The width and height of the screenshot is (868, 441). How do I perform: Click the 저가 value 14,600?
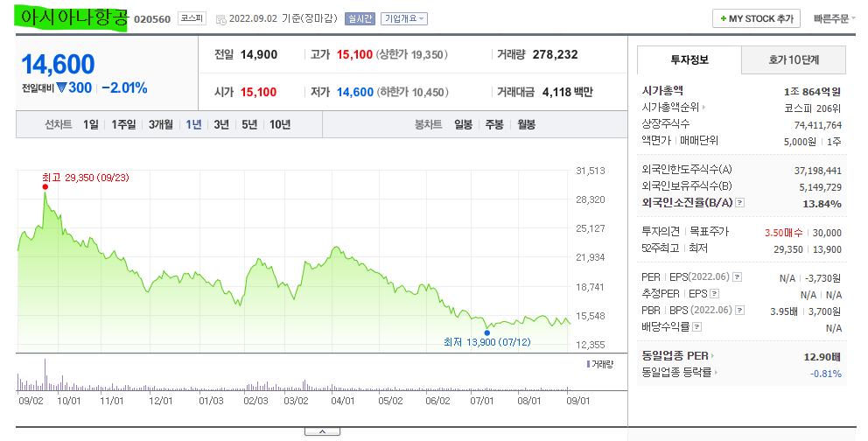[x=355, y=93]
